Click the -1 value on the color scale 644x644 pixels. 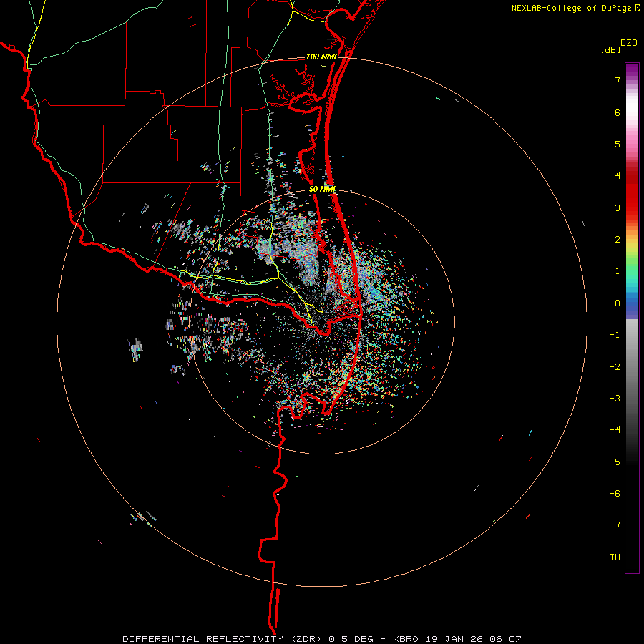click(x=615, y=335)
